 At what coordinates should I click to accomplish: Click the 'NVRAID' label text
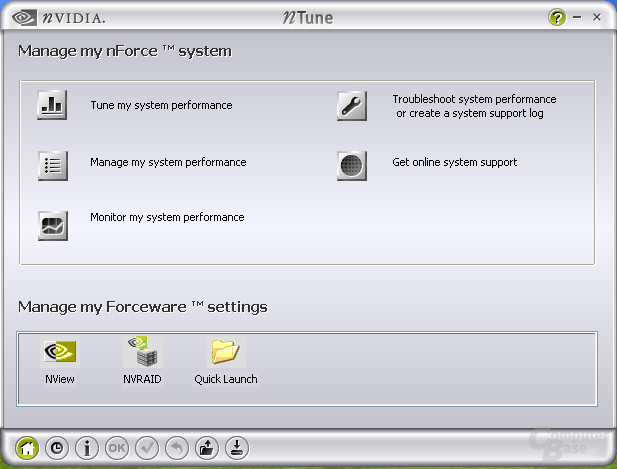[142, 379]
